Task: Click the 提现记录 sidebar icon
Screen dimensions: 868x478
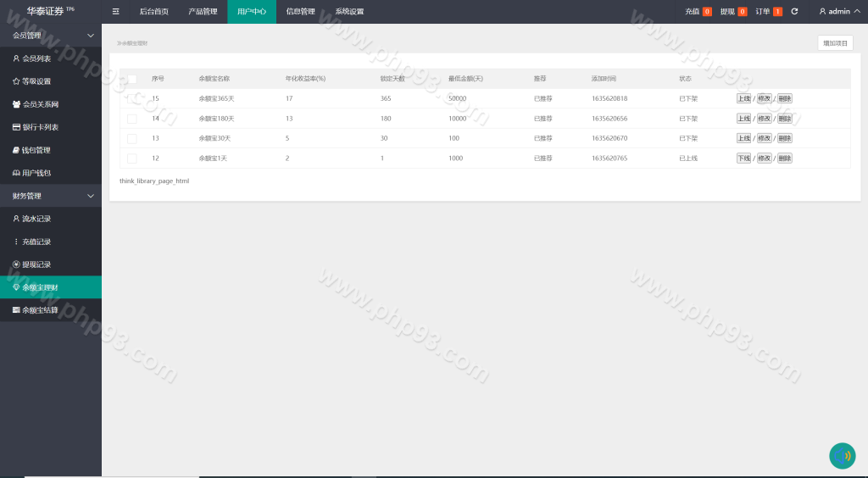Action: coord(16,264)
